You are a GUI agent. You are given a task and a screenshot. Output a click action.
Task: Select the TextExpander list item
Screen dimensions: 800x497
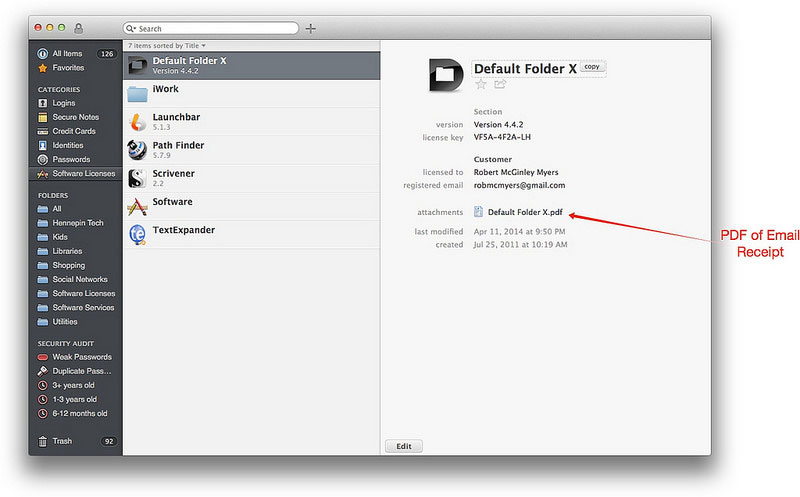point(252,235)
